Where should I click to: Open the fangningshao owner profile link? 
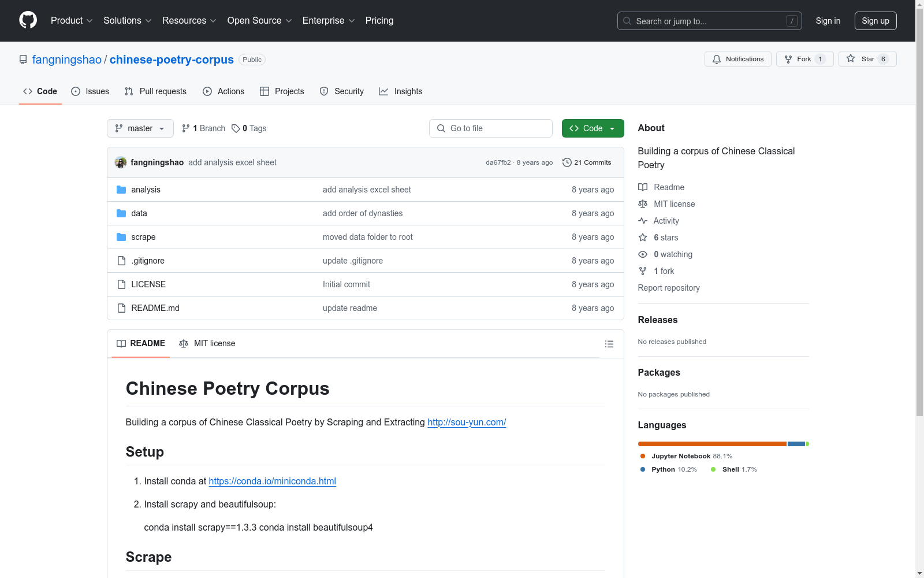pos(67,60)
